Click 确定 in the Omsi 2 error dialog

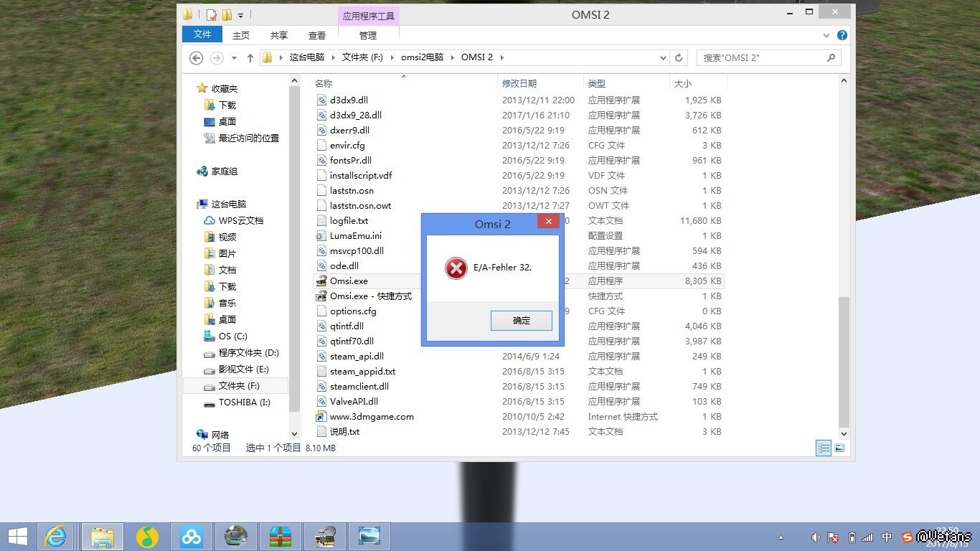pyautogui.click(x=522, y=321)
